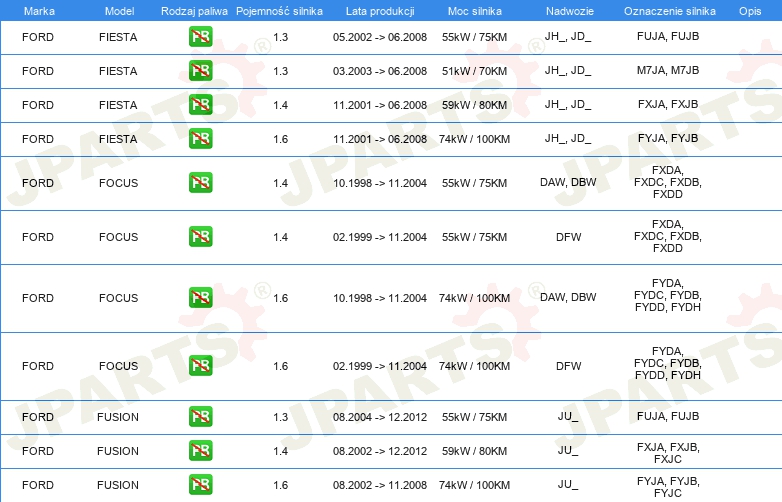Click fuel icon for Focus 1.6 DAW, DBW row
Screen dimensions: 782x502
(x=200, y=298)
